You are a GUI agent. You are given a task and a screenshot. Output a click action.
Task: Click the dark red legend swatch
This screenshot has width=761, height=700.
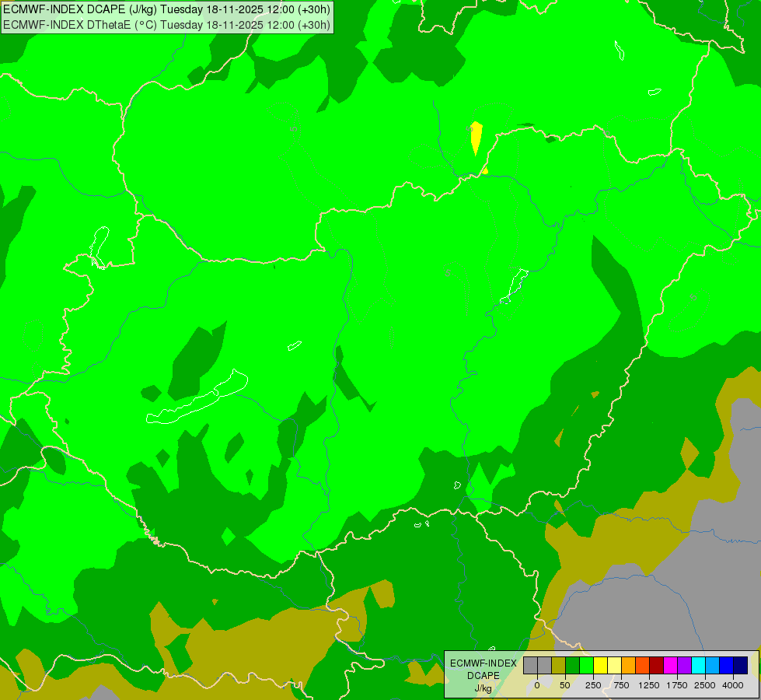pyautogui.click(x=656, y=665)
